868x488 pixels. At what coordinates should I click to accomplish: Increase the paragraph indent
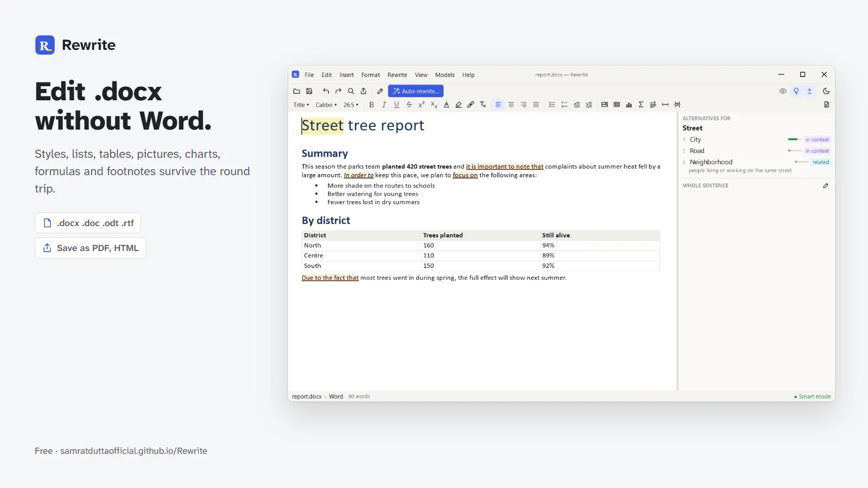click(x=589, y=105)
